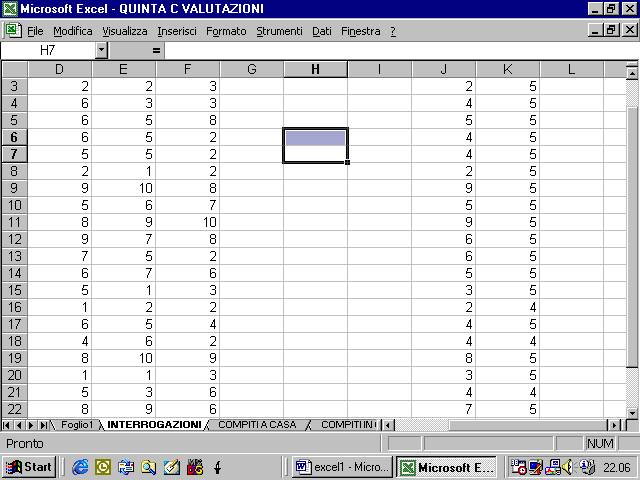Screen dimensions: 640x480
Task: Click inside the formula bar field
Action: [x=400, y=50]
